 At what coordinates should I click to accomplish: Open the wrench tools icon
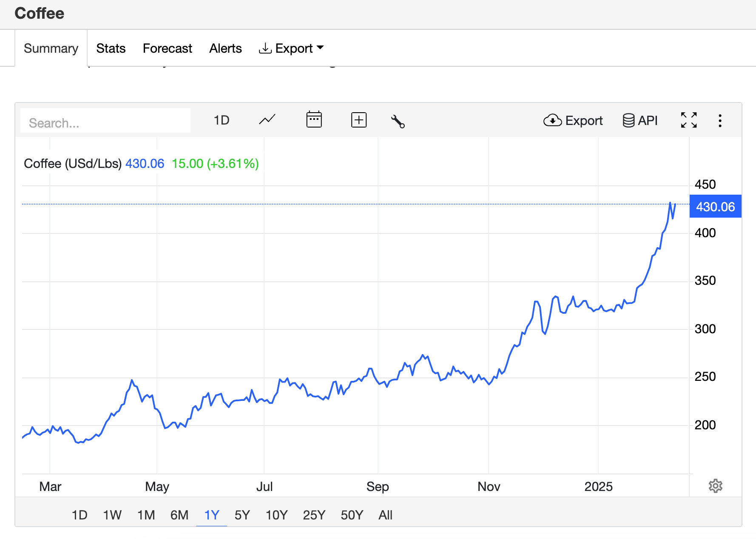(x=398, y=121)
